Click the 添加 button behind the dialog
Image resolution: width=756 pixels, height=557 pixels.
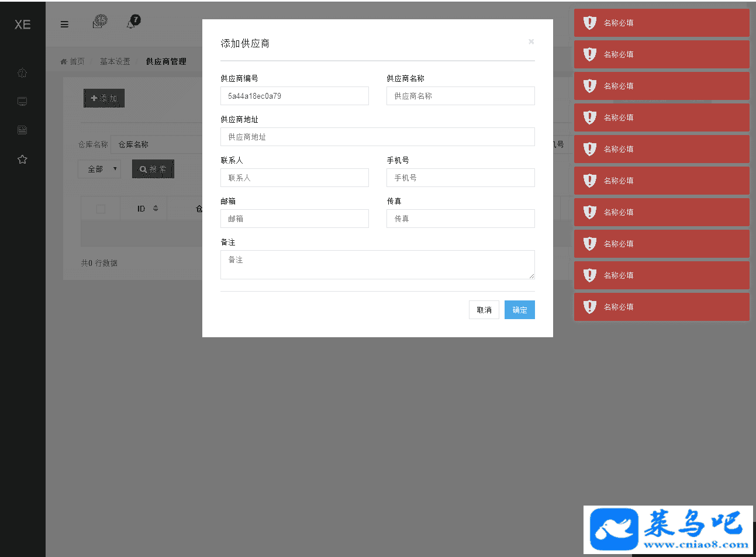(x=104, y=98)
